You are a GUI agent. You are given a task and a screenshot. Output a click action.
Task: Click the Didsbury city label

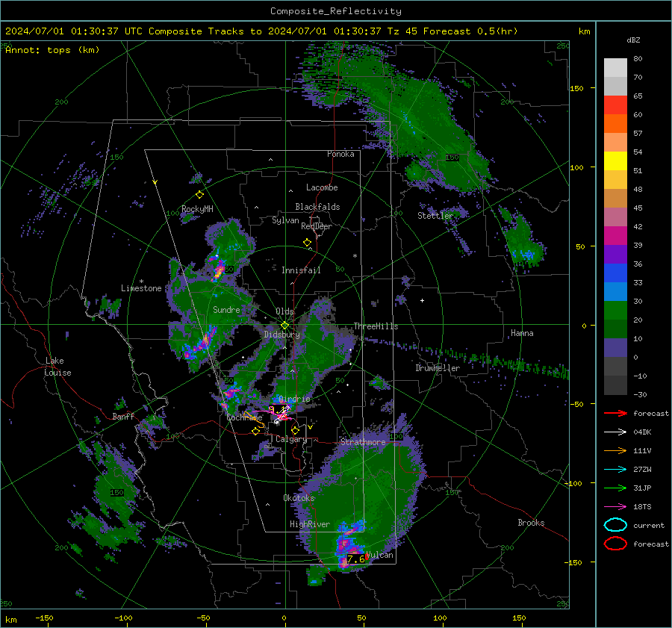point(282,335)
